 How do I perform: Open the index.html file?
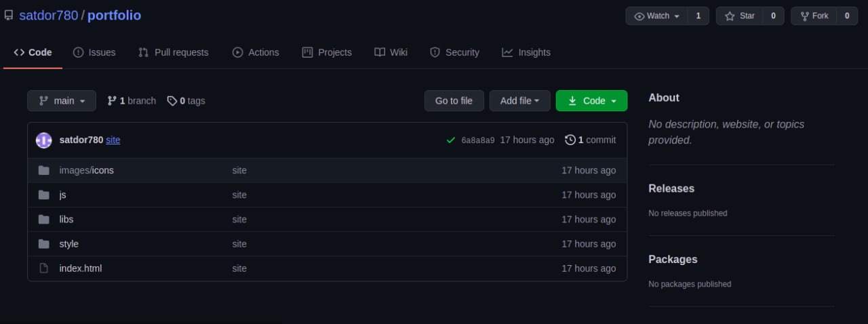(x=81, y=268)
